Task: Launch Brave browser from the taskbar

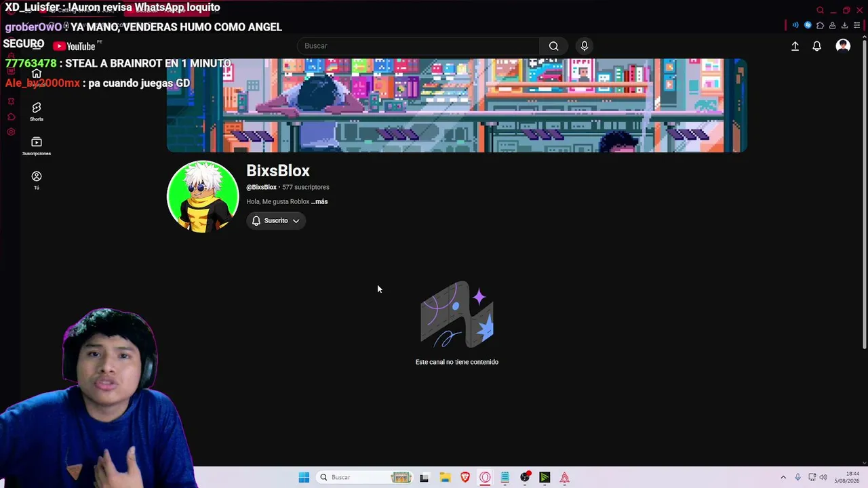Action: tap(465, 477)
